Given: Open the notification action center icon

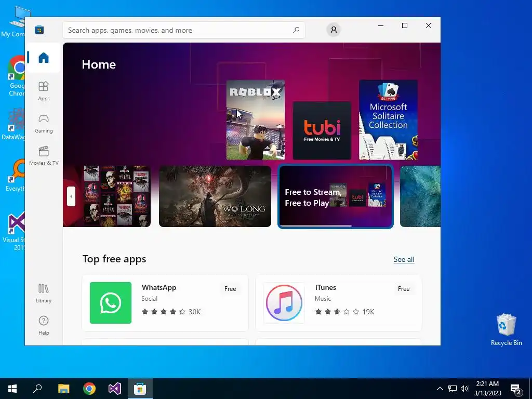Looking at the screenshot, I should 516,389.
